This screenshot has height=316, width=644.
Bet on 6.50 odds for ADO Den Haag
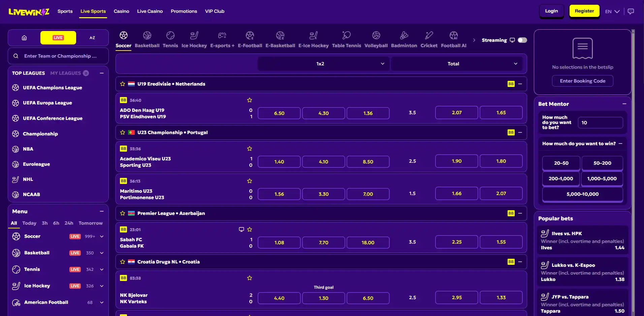279,113
